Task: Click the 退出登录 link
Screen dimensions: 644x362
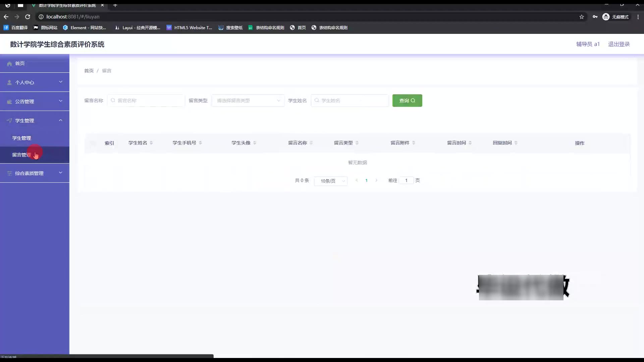Action: point(619,44)
